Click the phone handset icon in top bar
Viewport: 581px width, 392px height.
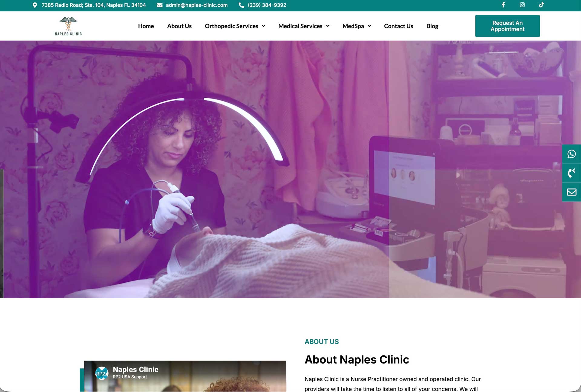point(241,5)
